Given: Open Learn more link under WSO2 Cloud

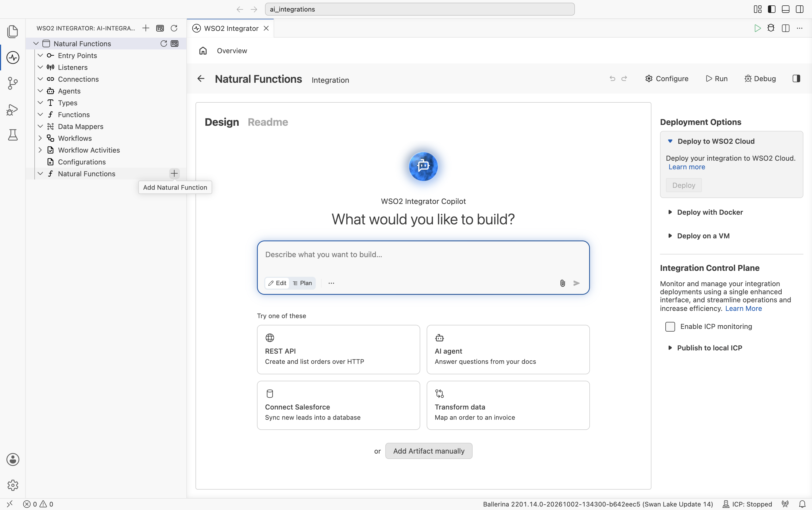Looking at the screenshot, I should click(x=687, y=167).
